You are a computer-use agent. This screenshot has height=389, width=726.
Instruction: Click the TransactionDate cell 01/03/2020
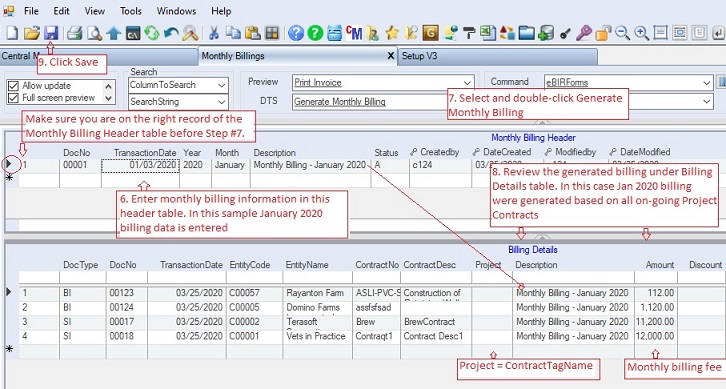pyautogui.click(x=140, y=165)
